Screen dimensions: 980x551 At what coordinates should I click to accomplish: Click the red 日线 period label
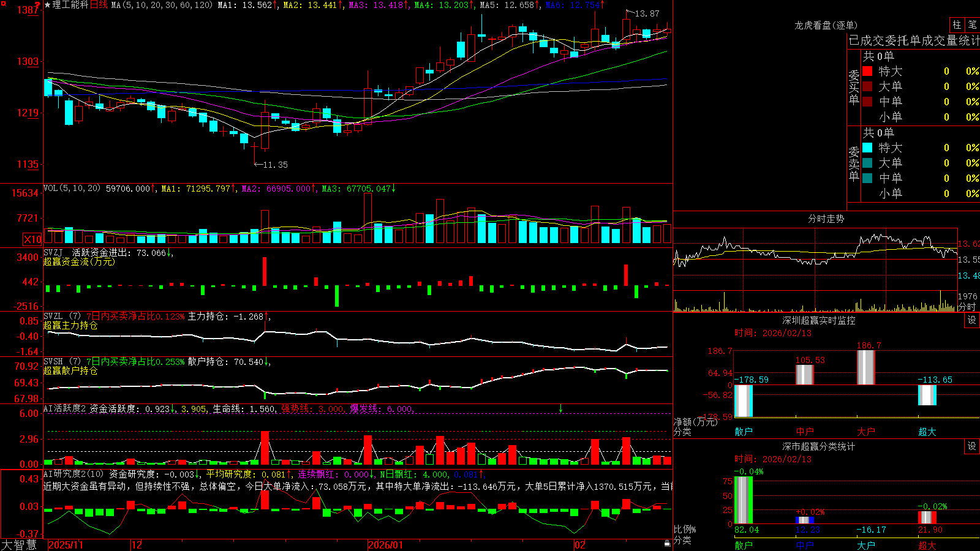tap(99, 5)
